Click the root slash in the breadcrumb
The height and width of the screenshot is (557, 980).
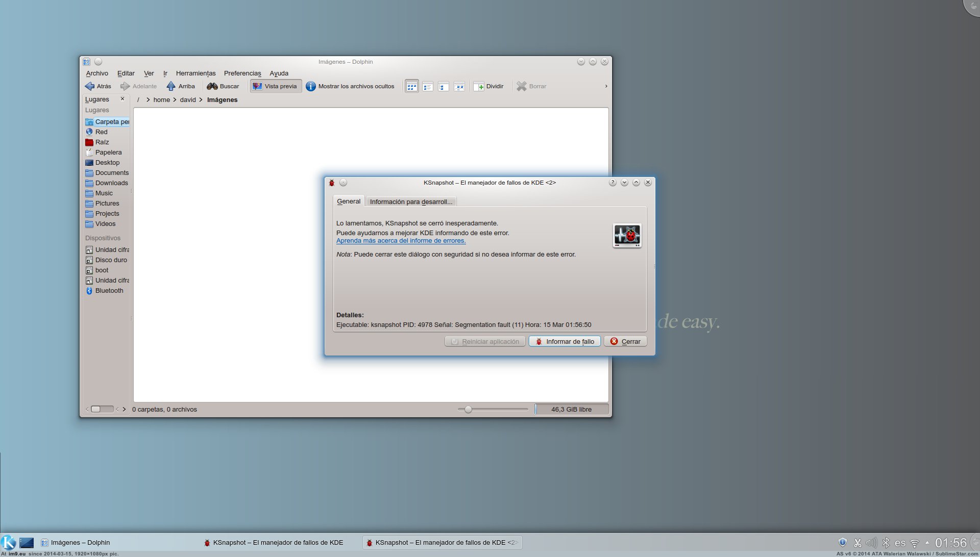click(138, 100)
